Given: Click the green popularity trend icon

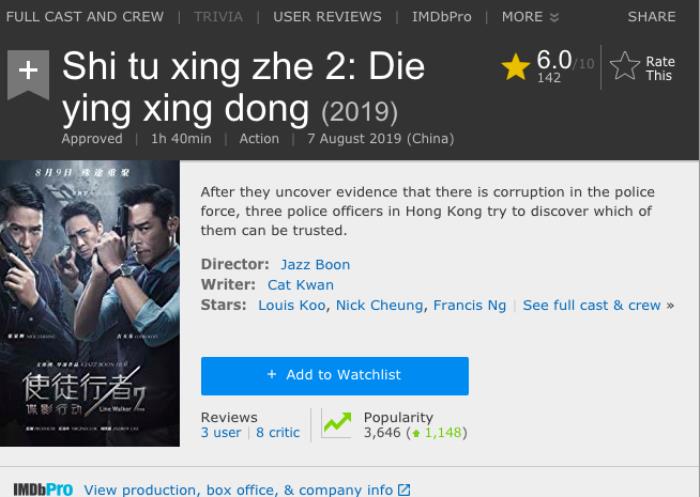Looking at the screenshot, I should [337, 424].
